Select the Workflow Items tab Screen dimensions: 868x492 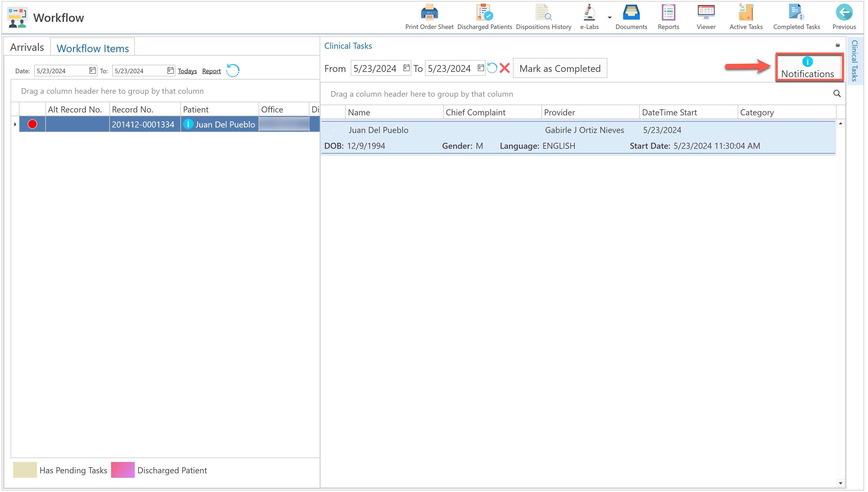pos(93,48)
